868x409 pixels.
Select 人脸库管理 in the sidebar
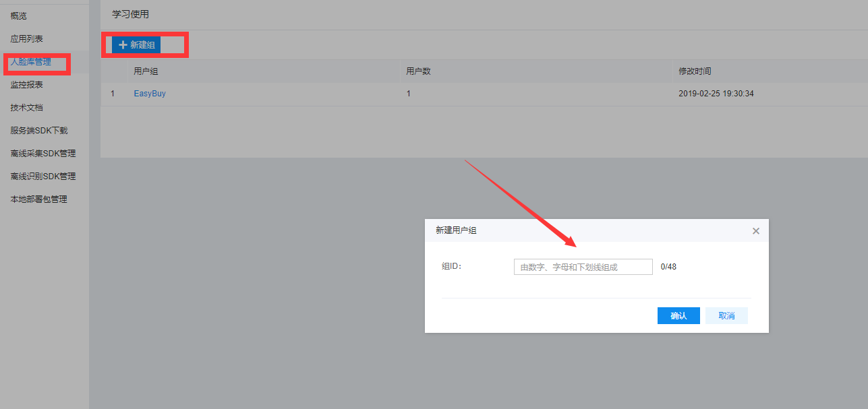[x=31, y=62]
